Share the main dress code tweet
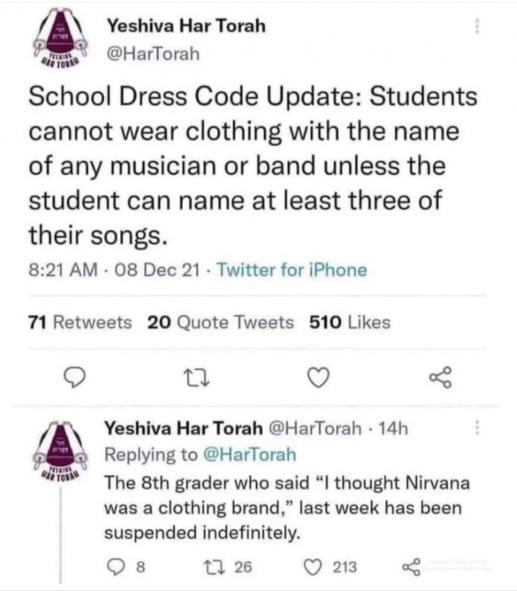The height and width of the screenshot is (591, 517). pyautogui.click(x=441, y=377)
